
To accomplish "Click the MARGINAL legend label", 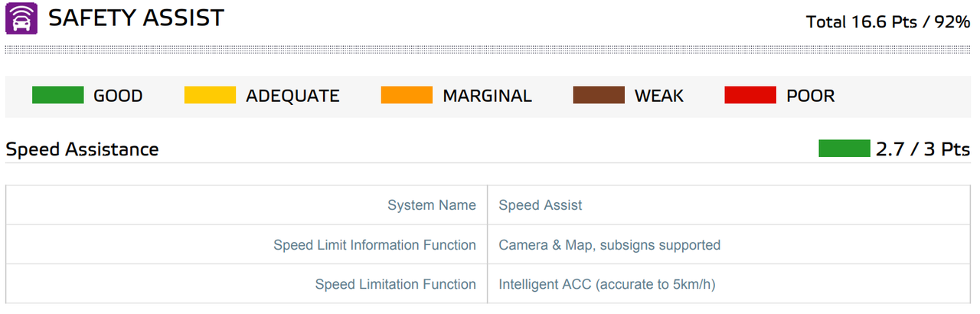I will (487, 96).
